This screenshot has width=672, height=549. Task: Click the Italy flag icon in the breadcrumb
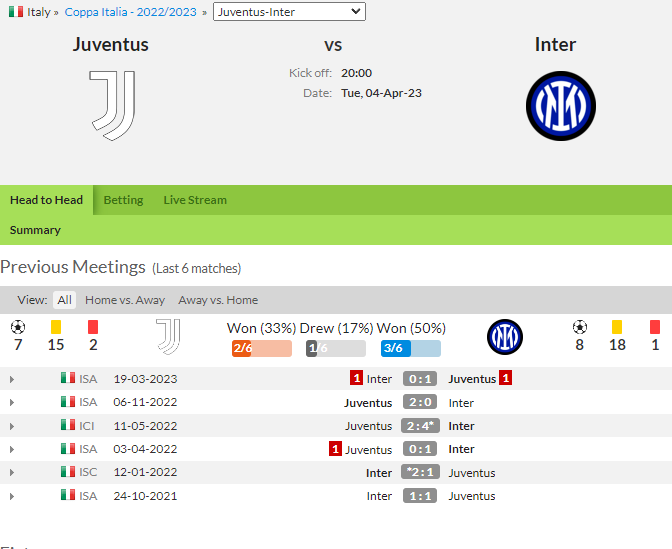(15, 12)
